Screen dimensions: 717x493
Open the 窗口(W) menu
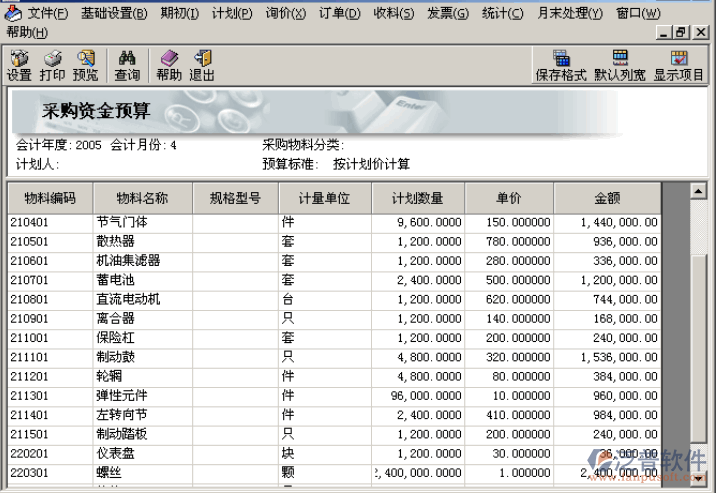[638, 13]
